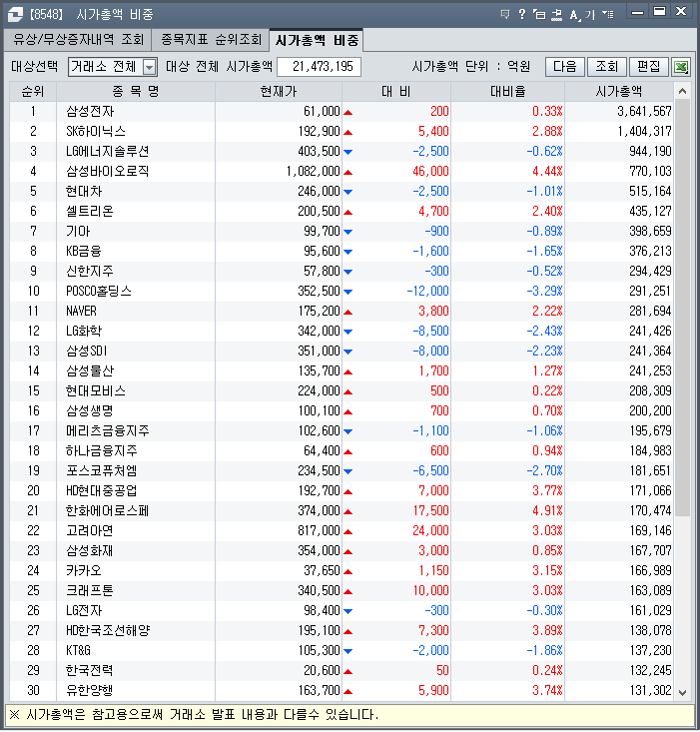Click the 조회 button

click(x=607, y=67)
